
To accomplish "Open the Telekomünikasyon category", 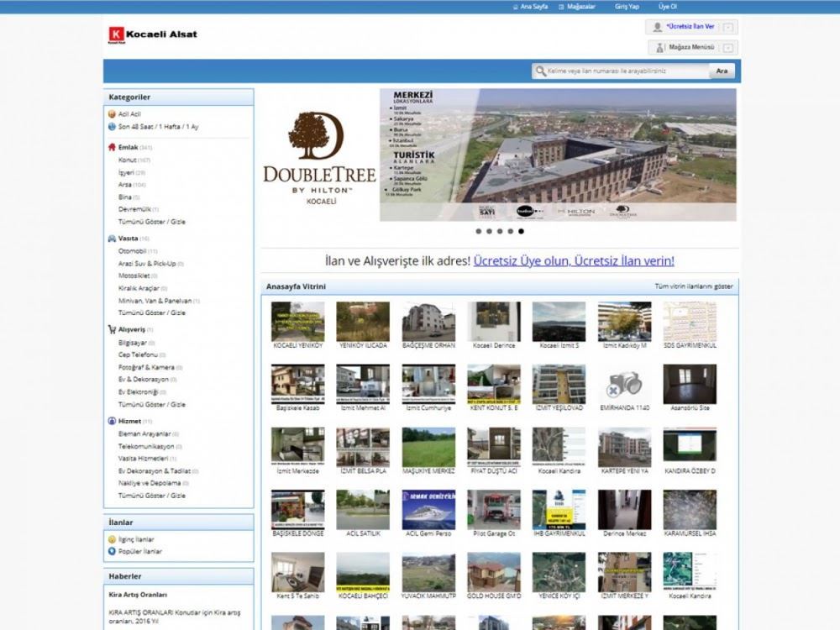I will pyautogui.click(x=146, y=446).
